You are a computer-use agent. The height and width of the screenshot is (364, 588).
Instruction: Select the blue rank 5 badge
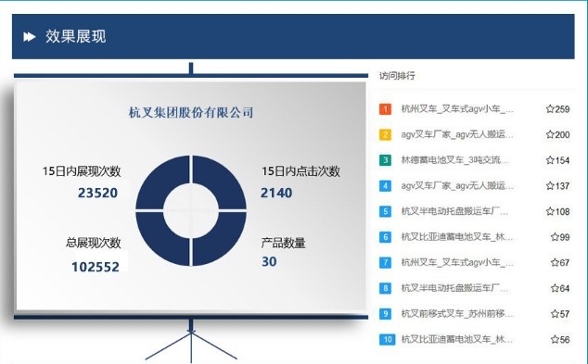point(385,211)
